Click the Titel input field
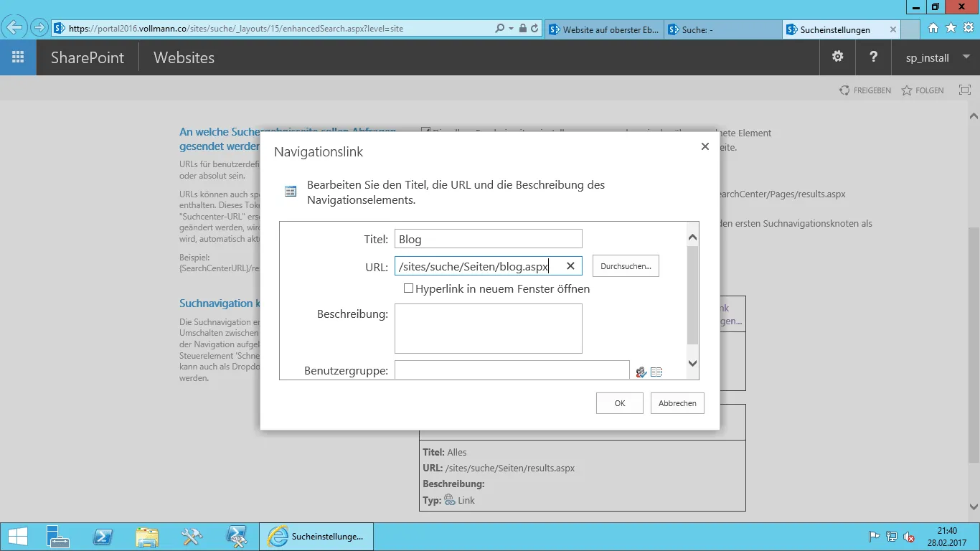This screenshot has width=980, height=551. click(x=489, y=239)
